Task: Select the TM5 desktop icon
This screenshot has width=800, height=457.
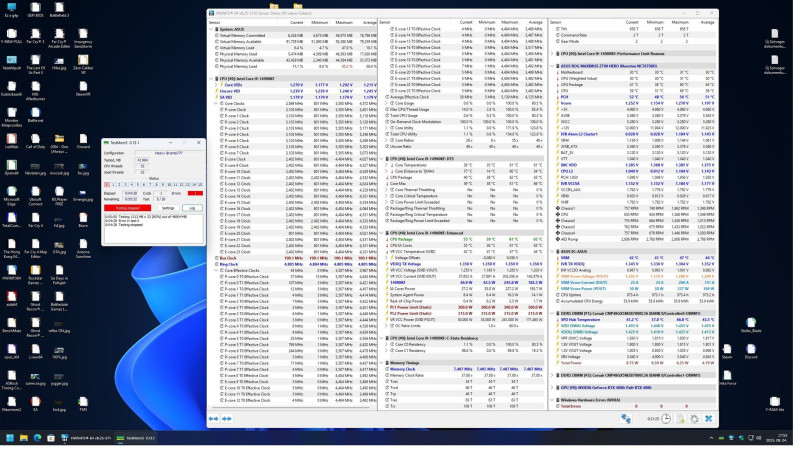Action: [x=83, y=403]
